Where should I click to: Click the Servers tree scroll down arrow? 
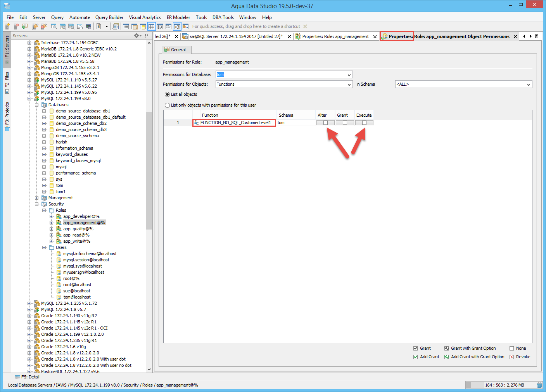pos(149,370)
